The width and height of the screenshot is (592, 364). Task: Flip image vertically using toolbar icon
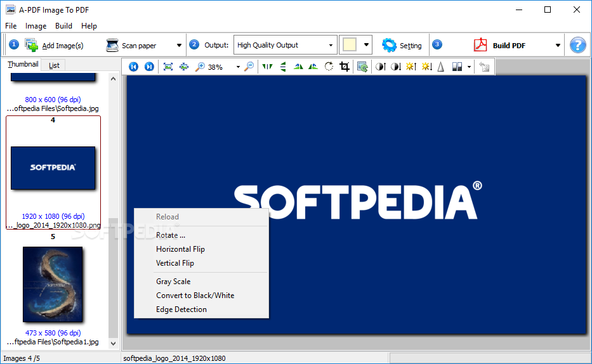pyautogui.click(x=283, y=67)
